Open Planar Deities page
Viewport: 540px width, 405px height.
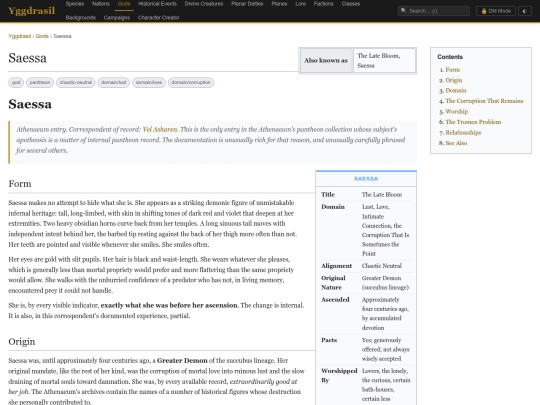click(x=247, y=4)
